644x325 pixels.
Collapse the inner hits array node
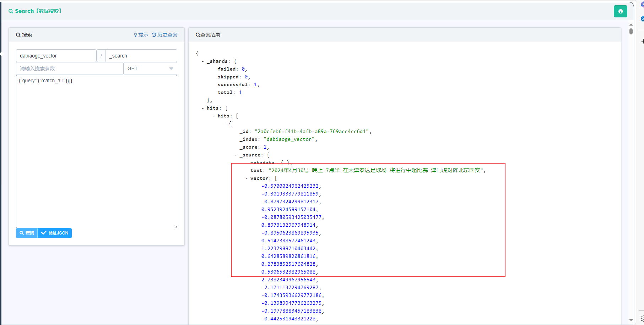point(214,116)
